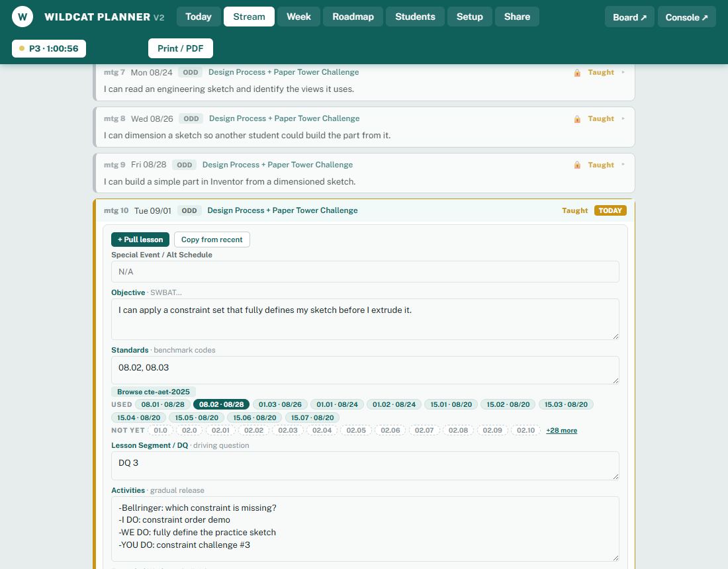Click the Special Event / Alt Schedule field
Screen dimensions: 728x569
click(x=365, y=271)
